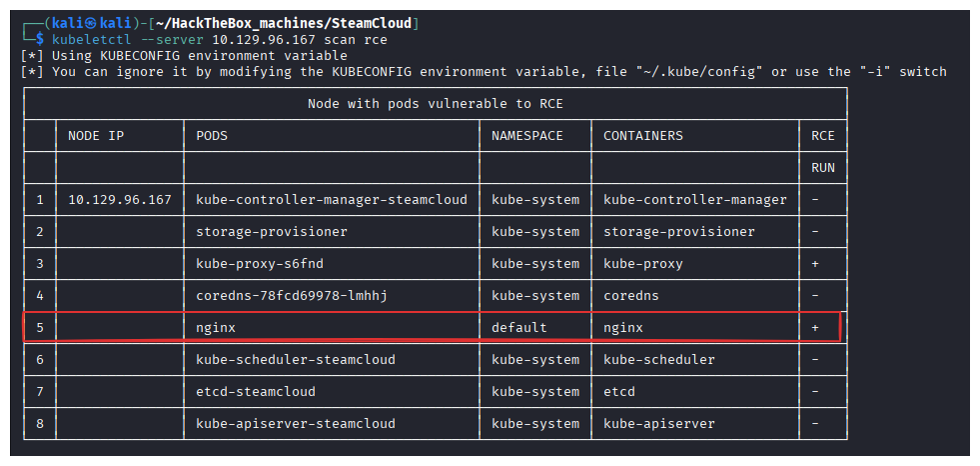The width and height of the screenshot is (980, 466).
Task: Click the PODS column header
Action: [212, 136]
